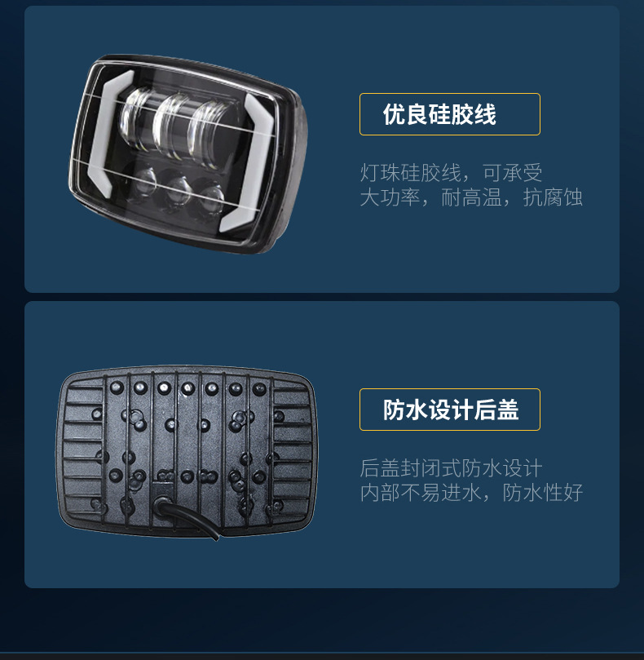Click the empty area below the second card
The image size is (644, 660).
[322, 619]
